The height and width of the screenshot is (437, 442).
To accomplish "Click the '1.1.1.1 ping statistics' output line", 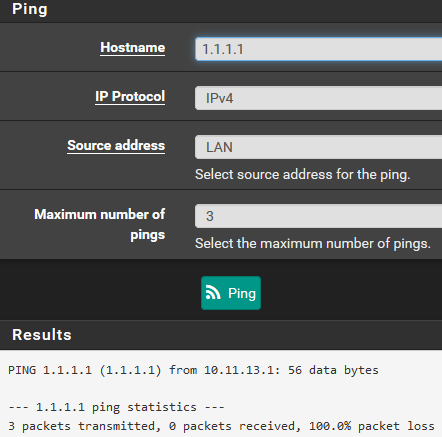I will pos(116,407).
